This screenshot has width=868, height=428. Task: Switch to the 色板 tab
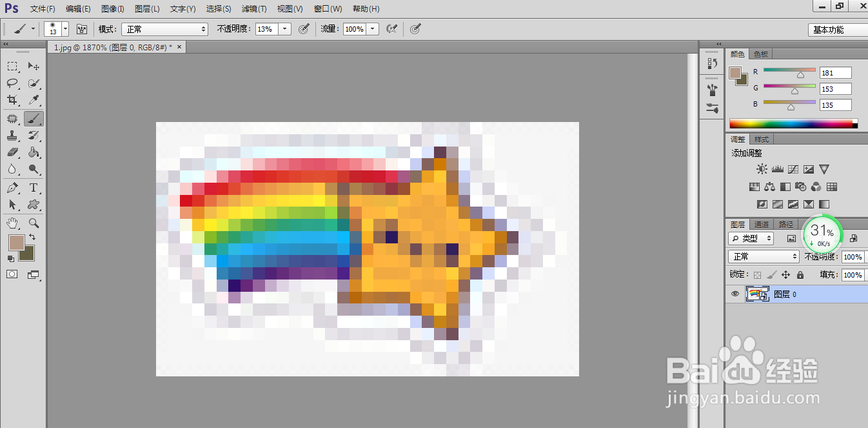[761, 54]
